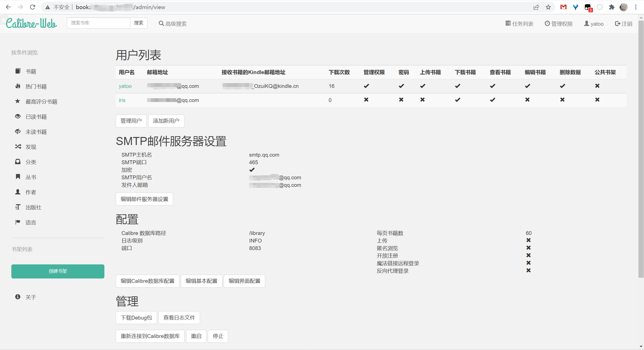Open the yatoo user in list
The width and height of the screenshot is (644, 350).
125,86
